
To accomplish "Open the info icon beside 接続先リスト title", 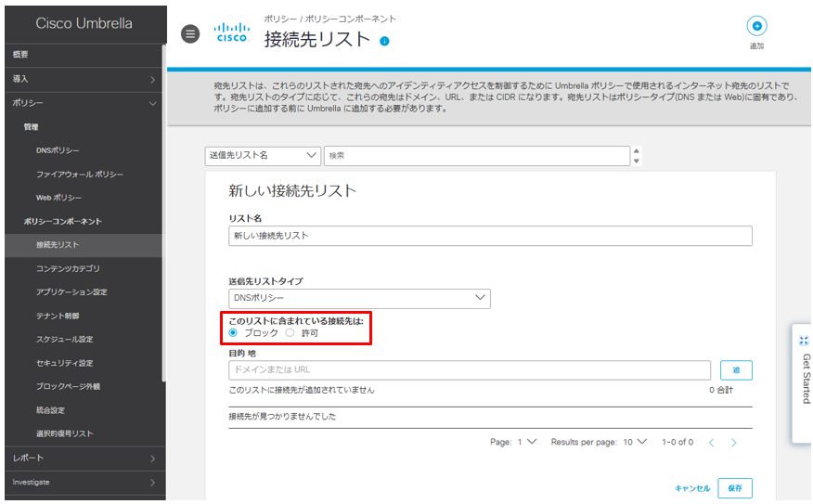I will click(x=384, y=41).
